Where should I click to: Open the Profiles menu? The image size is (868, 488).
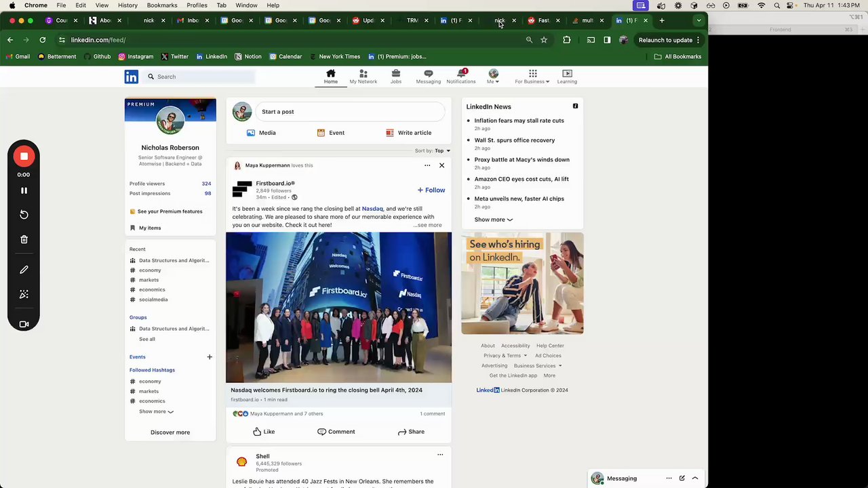click(x=197, y=5)
